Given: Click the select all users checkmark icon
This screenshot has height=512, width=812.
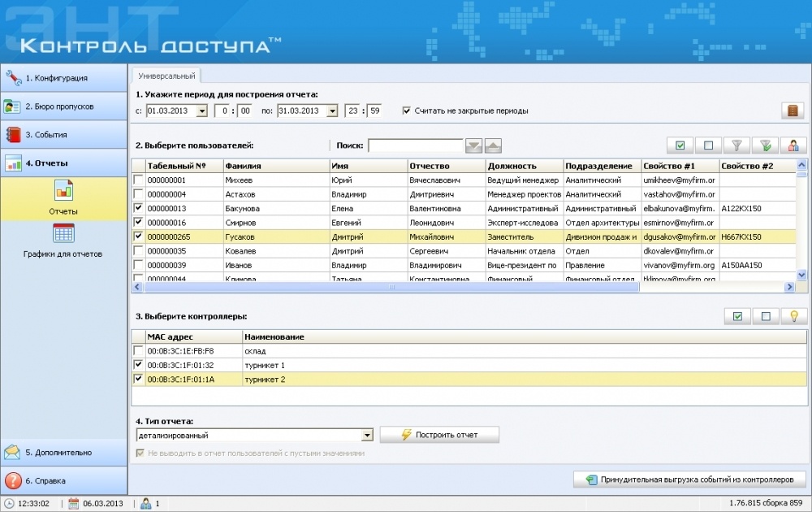Looking at the screenshot, I should pos(680,145).
